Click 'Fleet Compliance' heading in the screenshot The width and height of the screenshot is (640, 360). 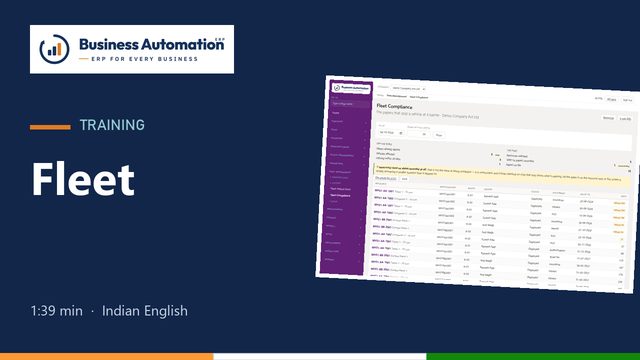click(x=394, y=107)
